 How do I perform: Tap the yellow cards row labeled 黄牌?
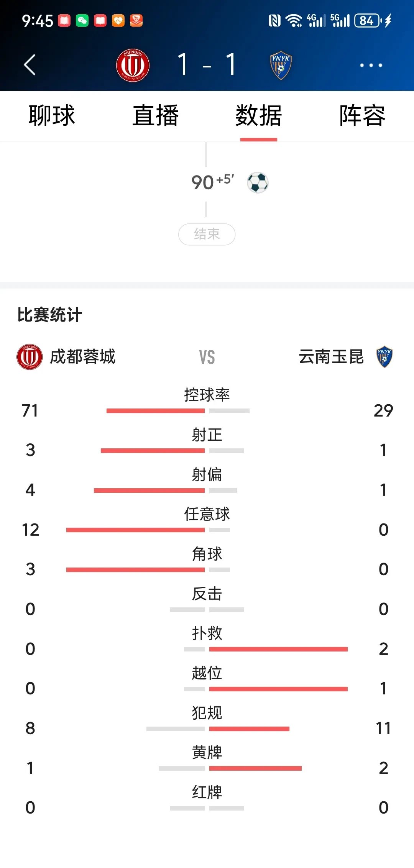[x=207, y=754]
